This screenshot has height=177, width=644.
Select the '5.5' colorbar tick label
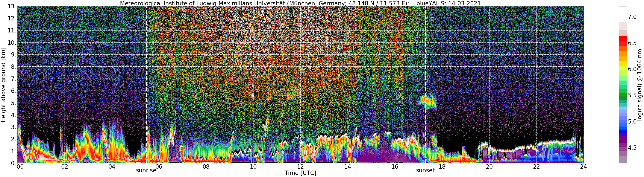coord(632,95)
